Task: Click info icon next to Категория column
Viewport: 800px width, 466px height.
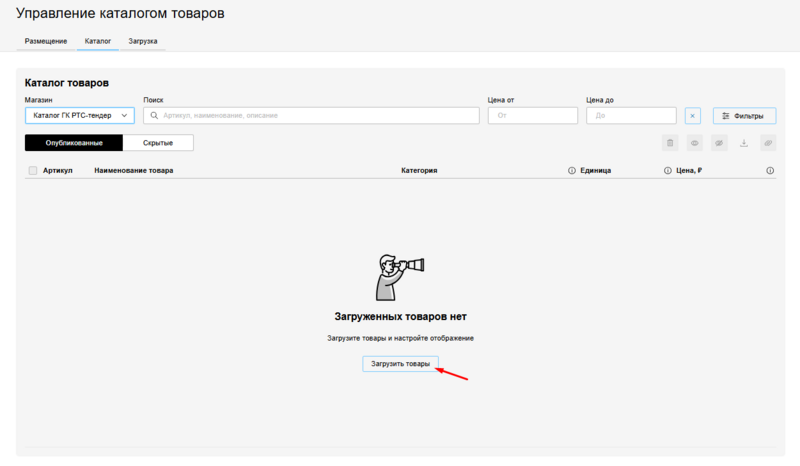Action: 572,171
